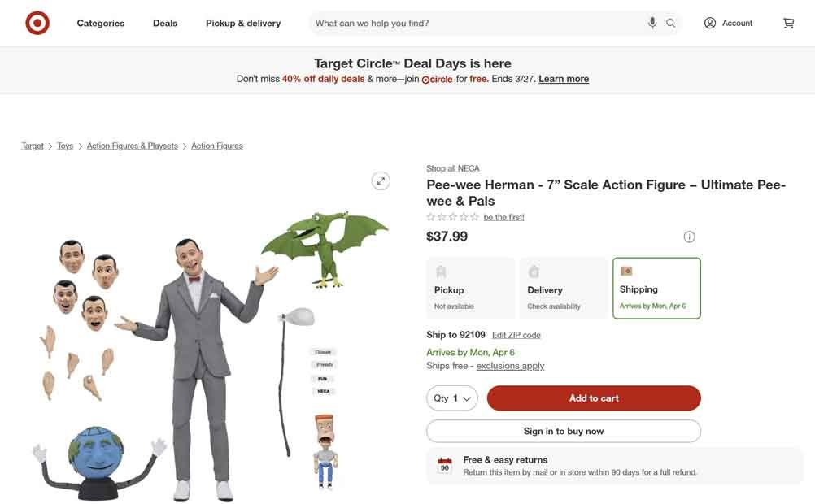Viewport: 815px width, 504px height.
Task: Open the Pickup & delivery menu
Action: tap(242, 23)
